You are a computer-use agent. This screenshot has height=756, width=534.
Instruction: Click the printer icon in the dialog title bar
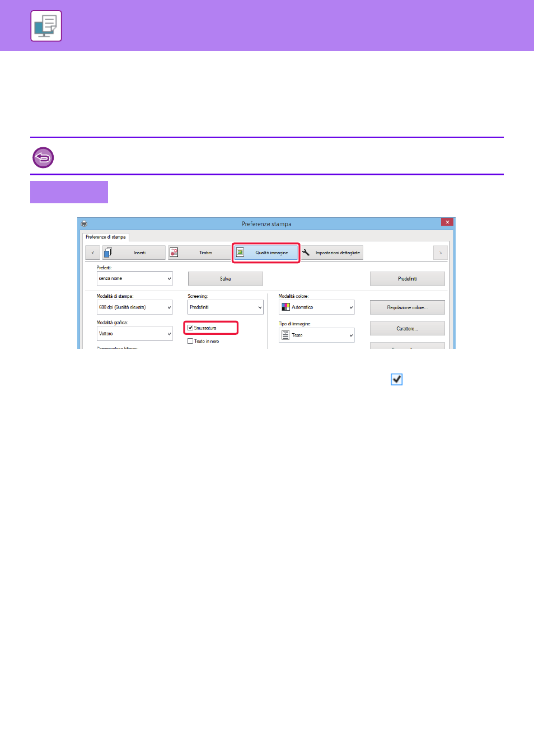pos(84,223)
